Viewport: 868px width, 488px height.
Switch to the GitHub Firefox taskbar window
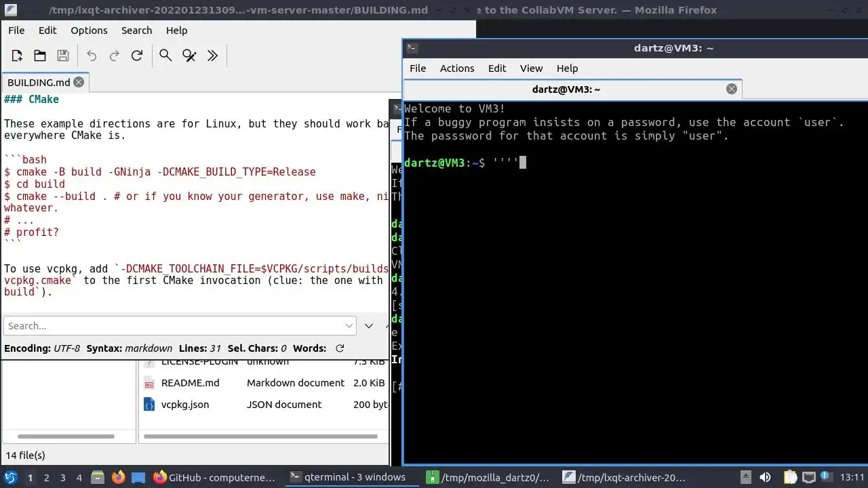point(215,477)
